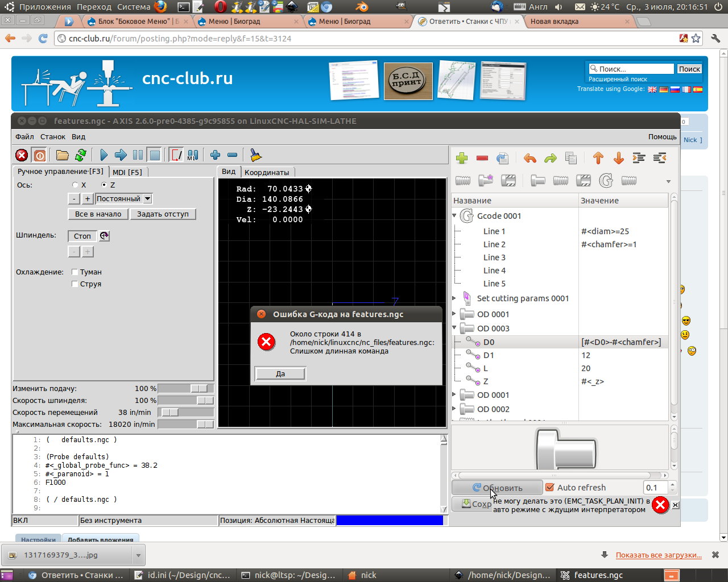Click Показать все загрузки link
This screenshot has width=728, height=582.
pyautogui.click(x=659, y=555)
